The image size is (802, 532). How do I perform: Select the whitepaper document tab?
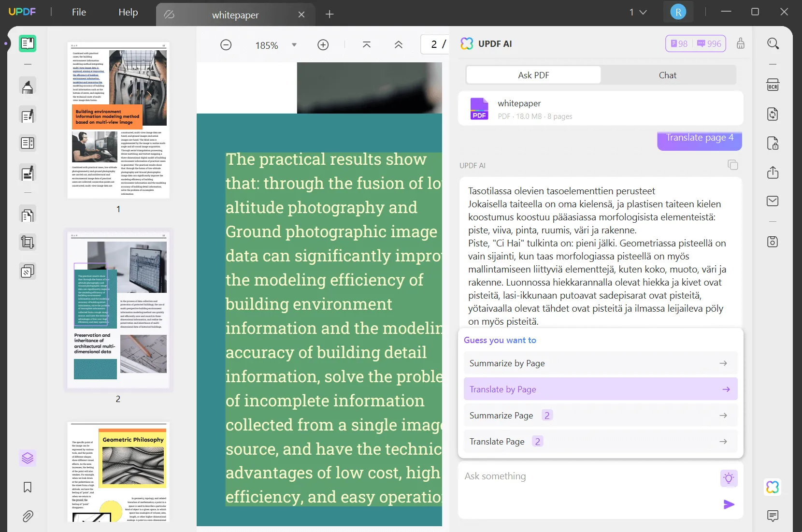click(235, 15)
